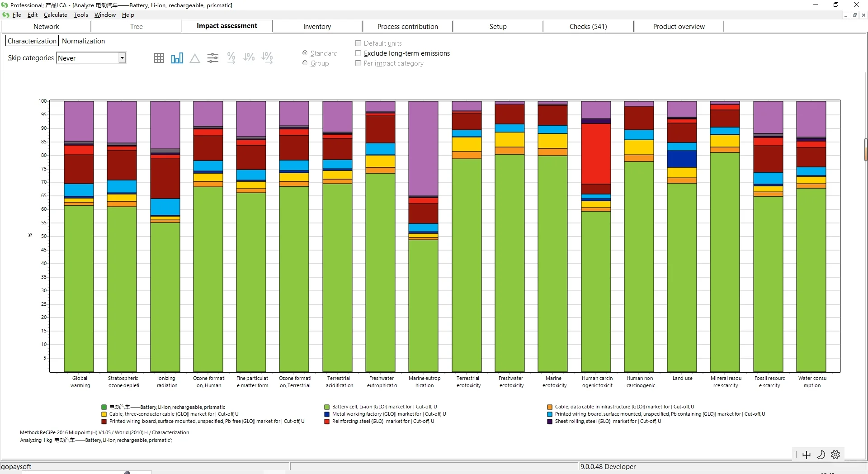Open the Edit menu
This screenshot has height=474, width=868.
pos(33,15)
